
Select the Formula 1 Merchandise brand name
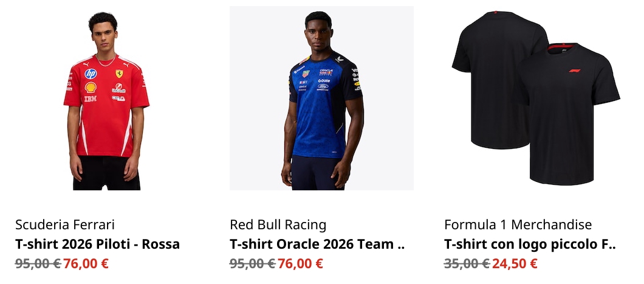click(x=518, y=225)
